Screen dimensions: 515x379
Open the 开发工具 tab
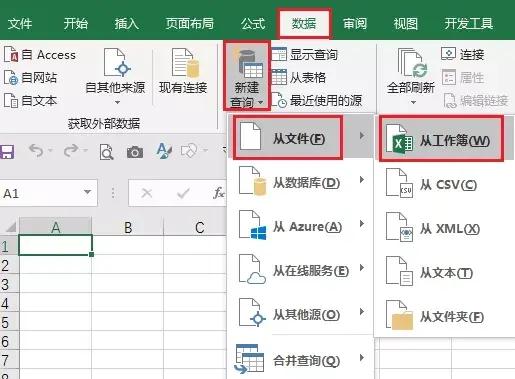469,23
